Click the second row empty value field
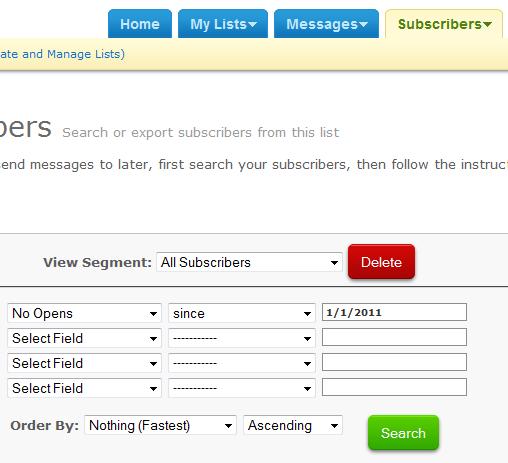The width and height of the screenshot is (508, 463). pos(394,337)
